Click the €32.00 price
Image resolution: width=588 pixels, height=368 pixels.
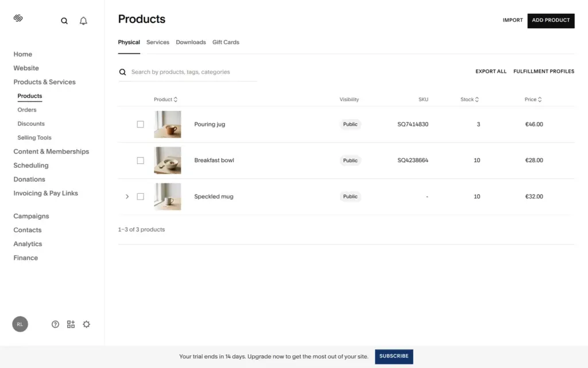[534, 197]
